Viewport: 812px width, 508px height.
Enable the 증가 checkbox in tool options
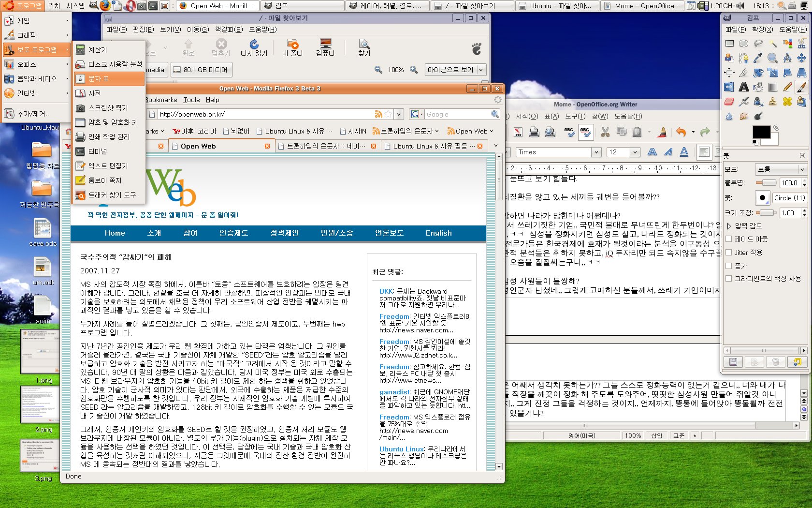729,266
